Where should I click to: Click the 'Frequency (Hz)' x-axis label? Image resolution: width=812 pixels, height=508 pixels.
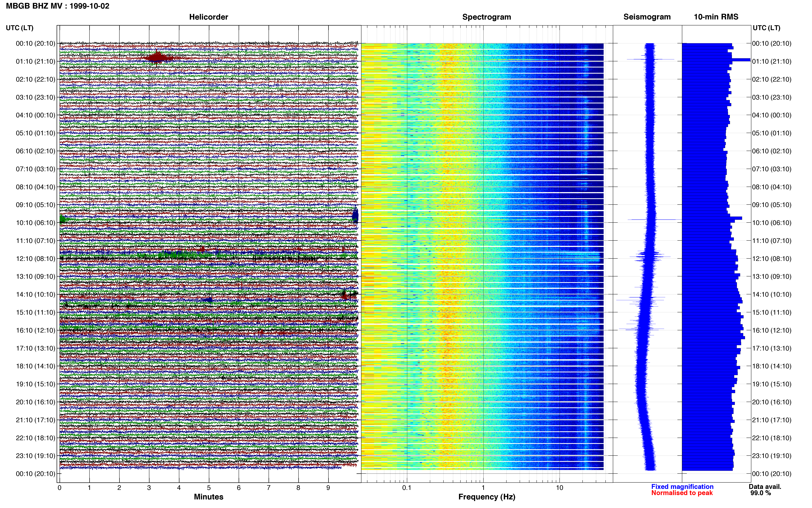pos(487,497)
